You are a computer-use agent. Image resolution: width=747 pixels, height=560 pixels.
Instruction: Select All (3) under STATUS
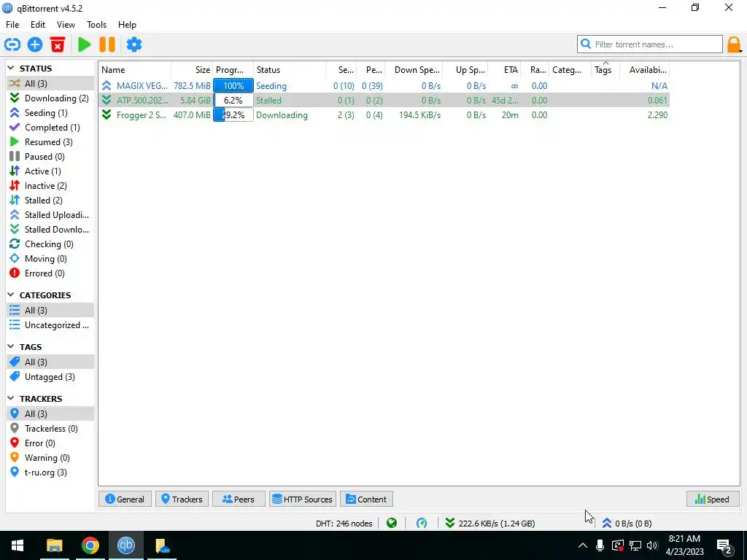point(50,84)
